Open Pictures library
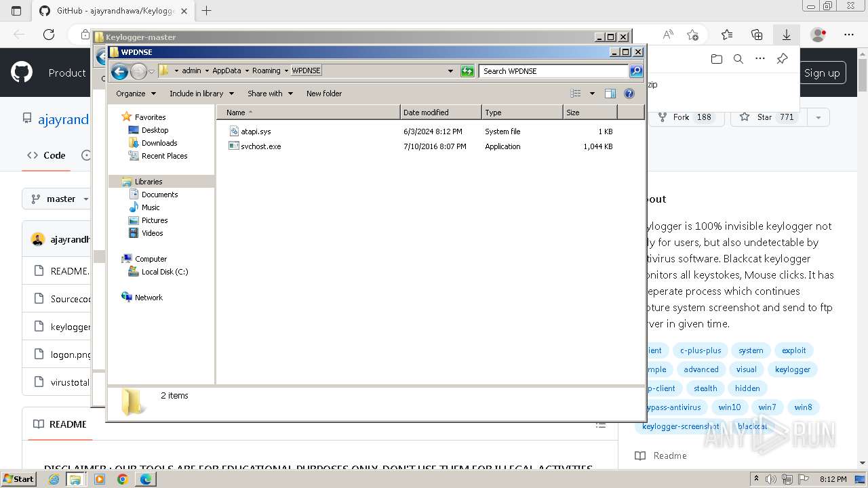This screenshot has width=868, height=488. point(155,220)
